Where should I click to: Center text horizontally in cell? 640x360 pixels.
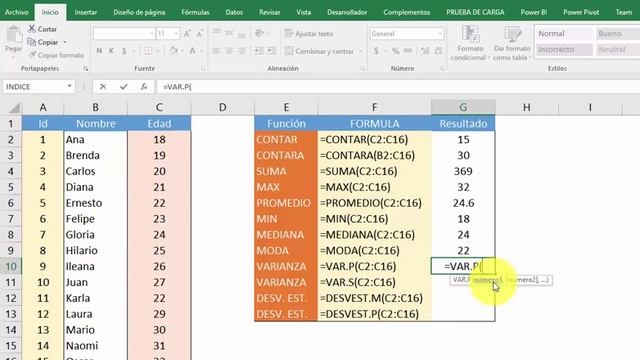coord(229,51)
